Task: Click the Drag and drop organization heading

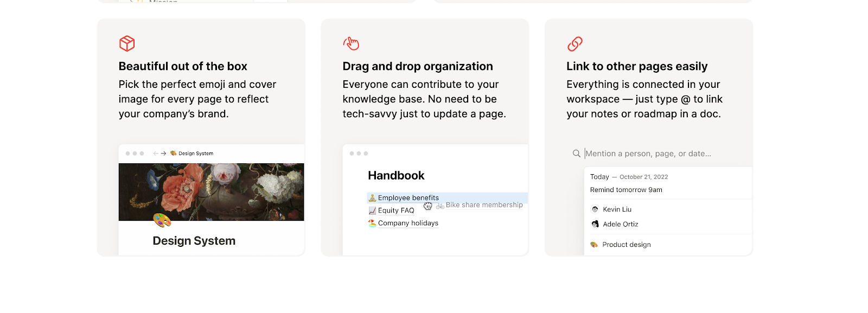Action: [x=418, y=66]
